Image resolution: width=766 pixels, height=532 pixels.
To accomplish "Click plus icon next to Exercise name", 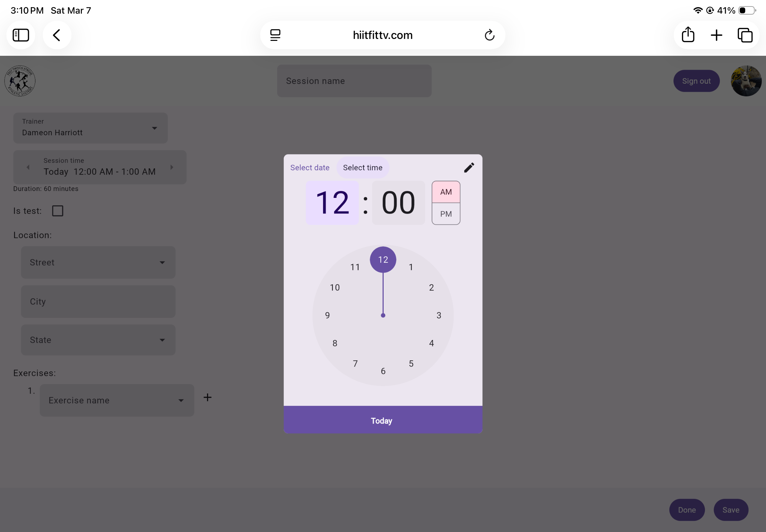I will point(207,397).
